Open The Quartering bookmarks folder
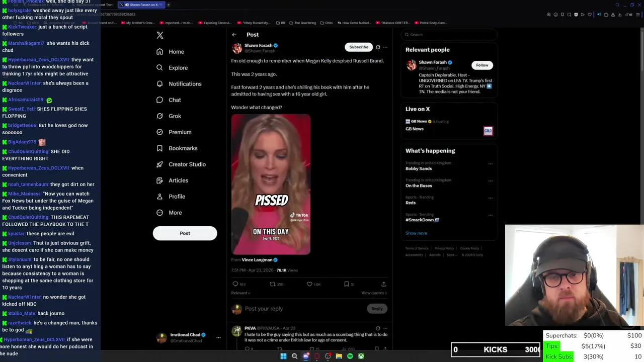Image resolution: width=644 pixels, height=362 pixels. (302, 23)
